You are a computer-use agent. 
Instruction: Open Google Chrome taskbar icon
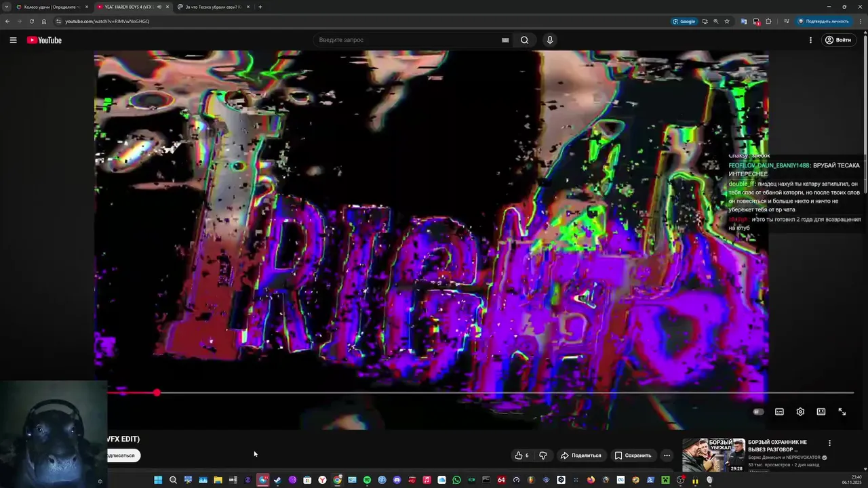pos(337,480)
